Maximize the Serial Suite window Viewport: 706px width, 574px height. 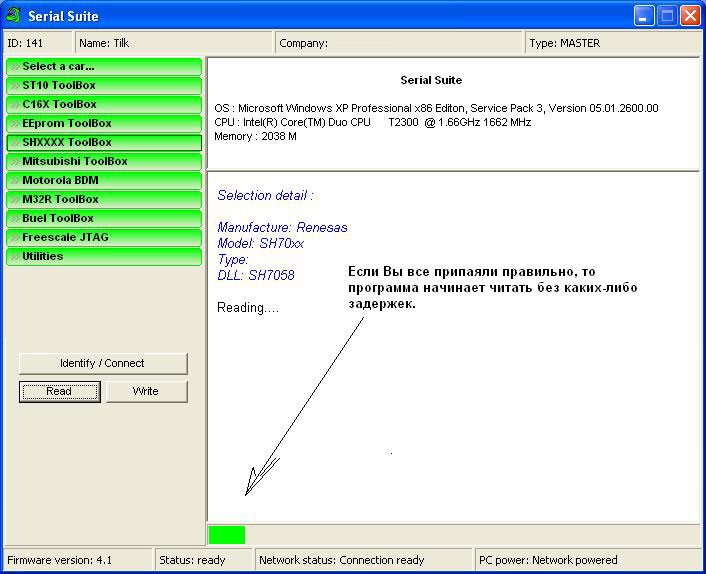click(667, 16)
